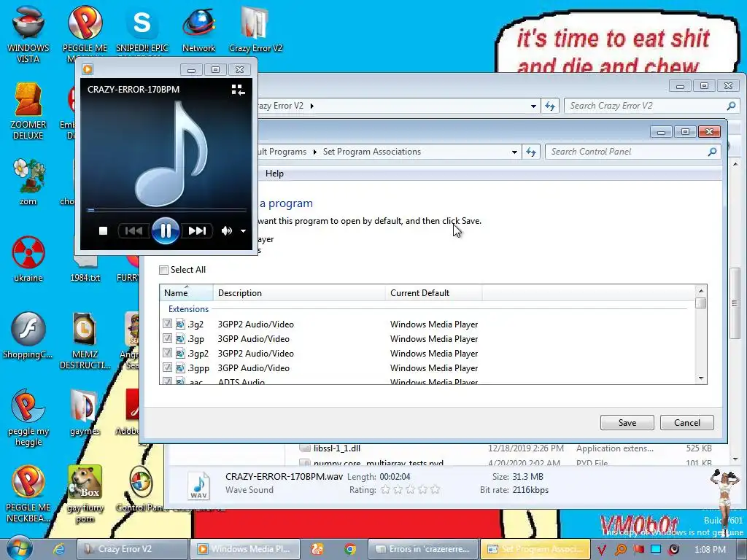This screenshot has width=747, height=560.
Task: Open the MEMZ DESTRUCTI... desktop icon
Action: click(x=85, y=341)
